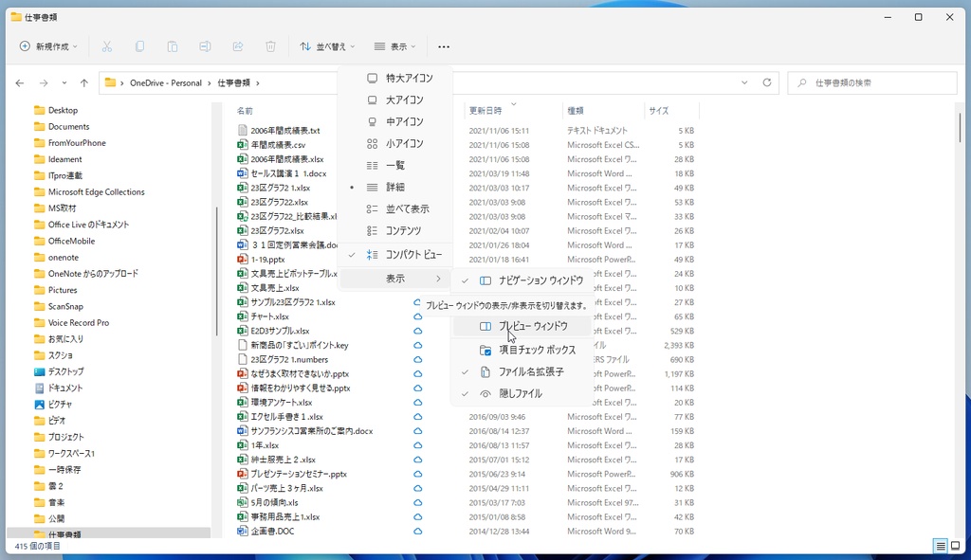Click the Paste clipboard icon in toolbar
The image size is (971, 560).
(x=173, y=46)
